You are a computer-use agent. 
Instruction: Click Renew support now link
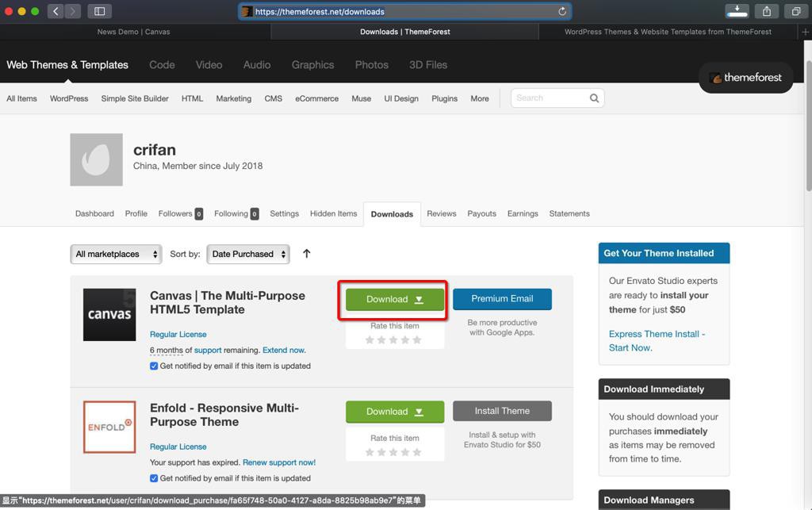click(279, 462)
